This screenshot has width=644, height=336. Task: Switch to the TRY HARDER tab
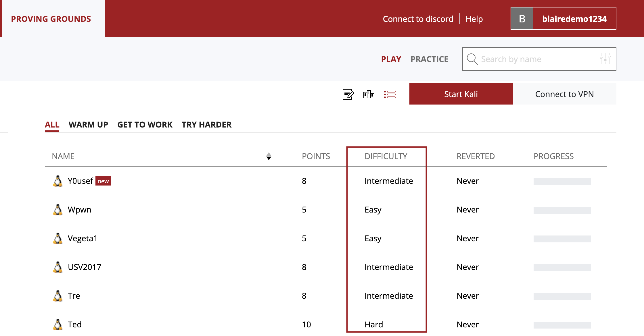206,125
